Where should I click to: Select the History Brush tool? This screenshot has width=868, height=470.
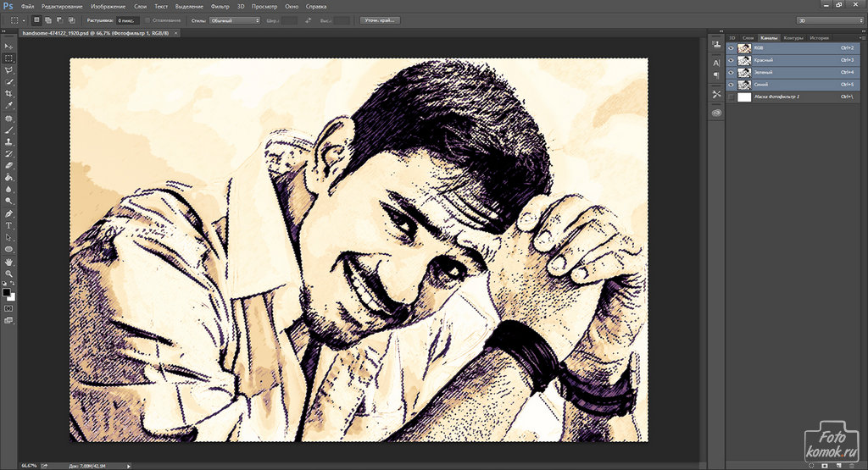[8, 154]
